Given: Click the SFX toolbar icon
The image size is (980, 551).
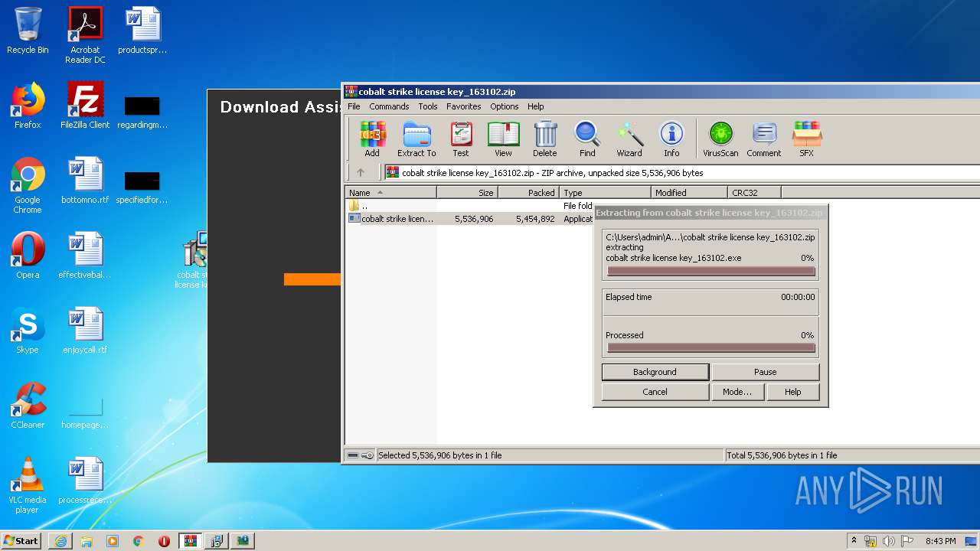Looking at the screenshot, I should point(807,139).
